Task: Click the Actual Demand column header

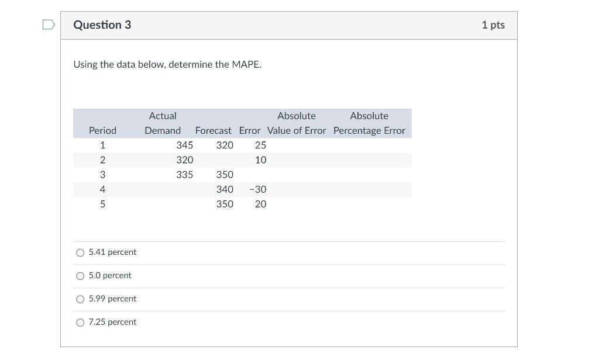Action: (163, 123)
